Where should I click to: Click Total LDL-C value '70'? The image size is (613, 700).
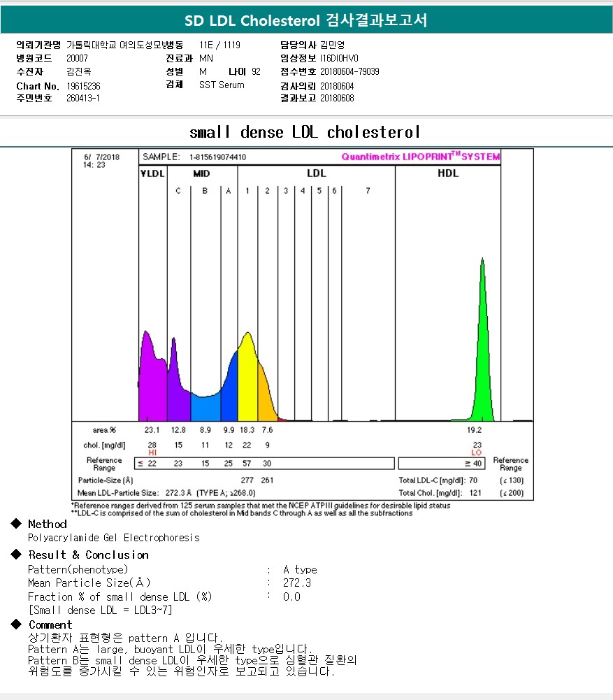(x=473, y=480)
